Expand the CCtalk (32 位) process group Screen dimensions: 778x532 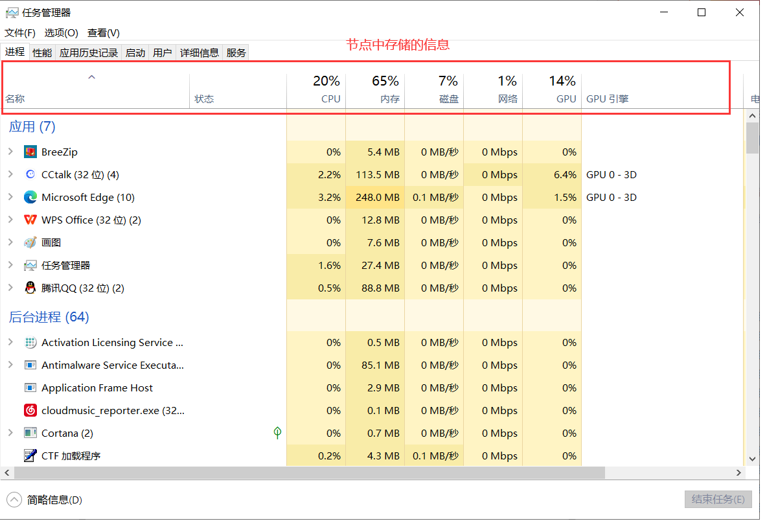[10, 174]
